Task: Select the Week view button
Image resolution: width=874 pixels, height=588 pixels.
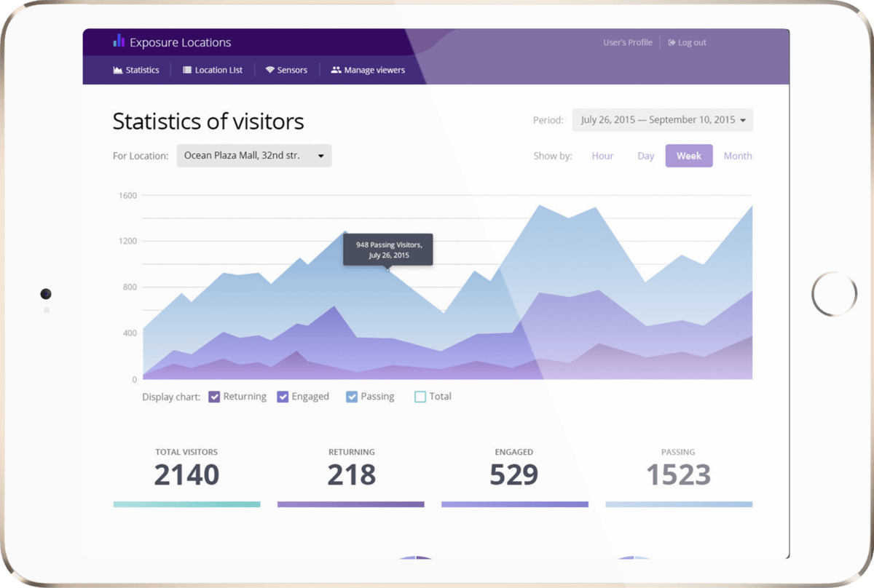Action: tap(688, 156)
